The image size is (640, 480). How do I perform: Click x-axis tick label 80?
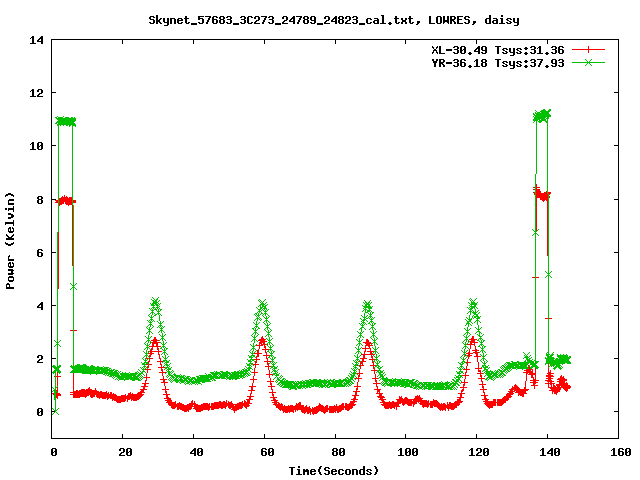tap(338, 452)
